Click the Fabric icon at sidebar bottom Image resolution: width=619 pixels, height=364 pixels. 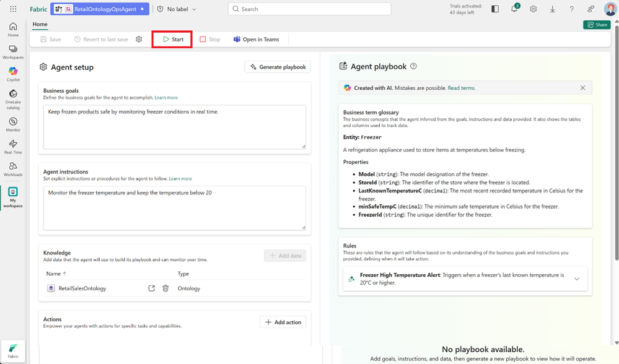coord(13,350)
